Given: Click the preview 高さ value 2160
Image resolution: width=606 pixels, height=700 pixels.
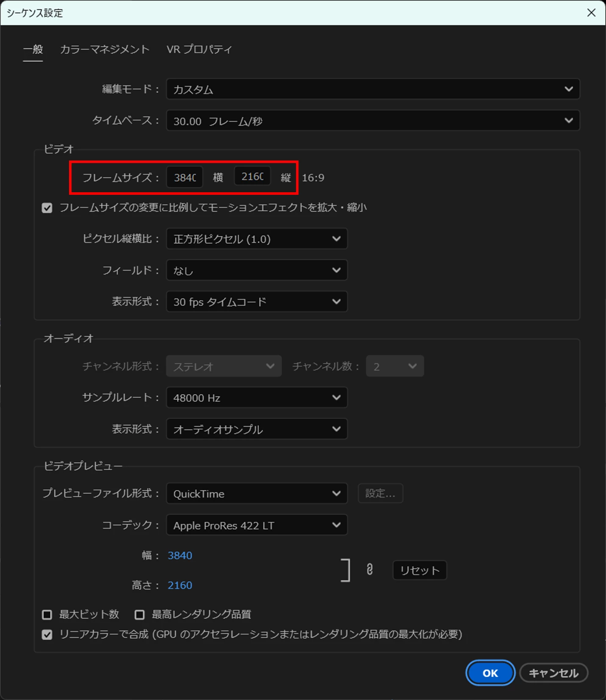Looking at the screenshot, I should (x=180, y=585).
